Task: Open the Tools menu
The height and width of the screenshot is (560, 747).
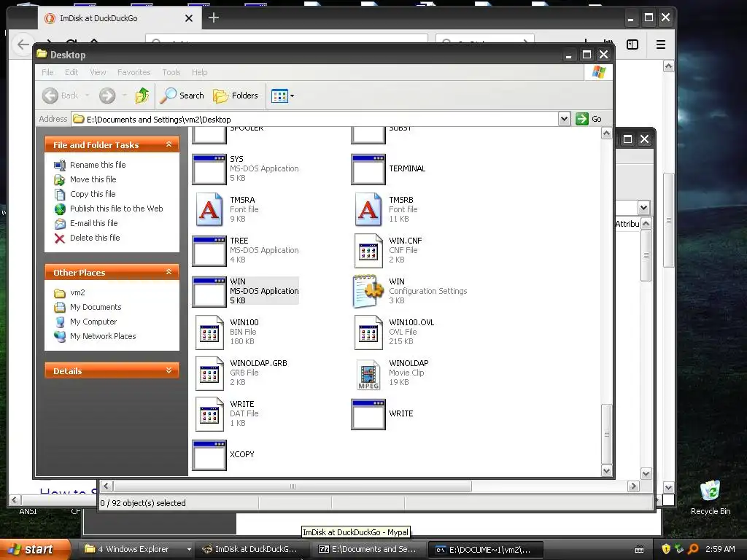Action: [171, 72]
